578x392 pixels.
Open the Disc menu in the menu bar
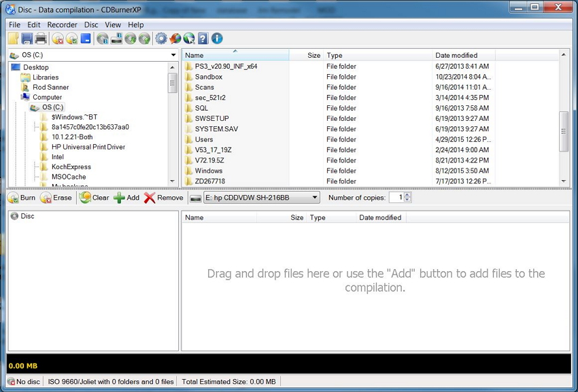91,24
